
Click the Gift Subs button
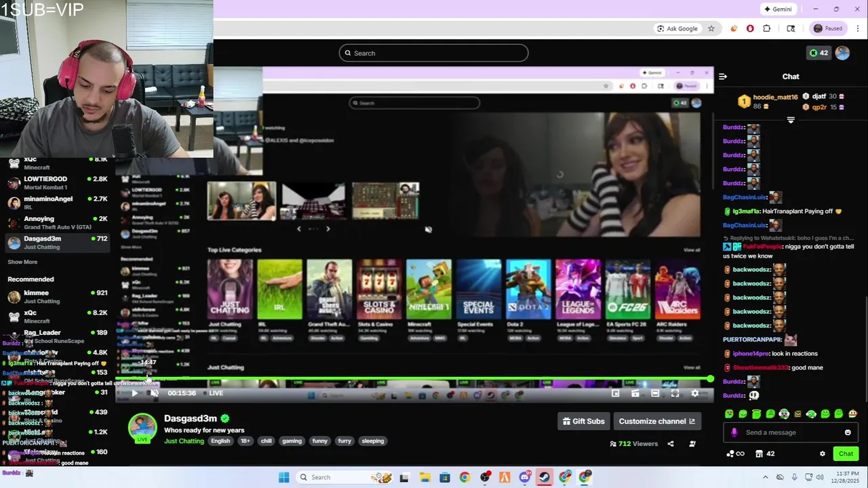tap(583, 421)
